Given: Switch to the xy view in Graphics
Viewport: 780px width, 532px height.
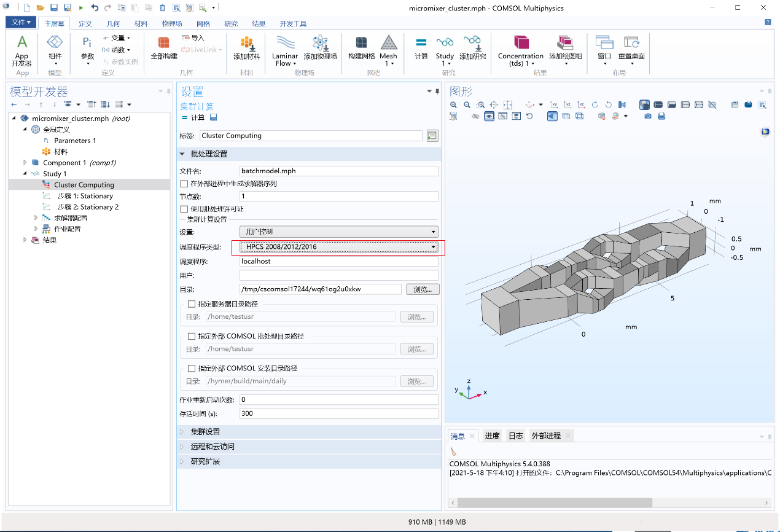Looking at the screenshot, I should 554,104.
